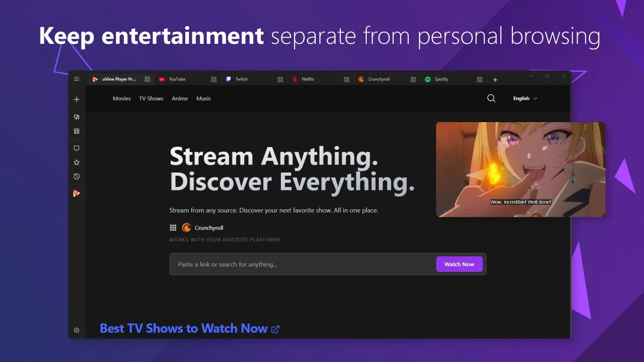Open favorites star in the sidebar

[x=77, y=162]
